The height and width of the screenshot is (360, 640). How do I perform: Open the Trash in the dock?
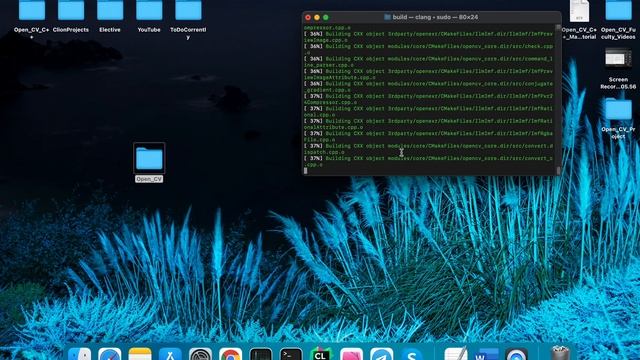tap(560, 353)
